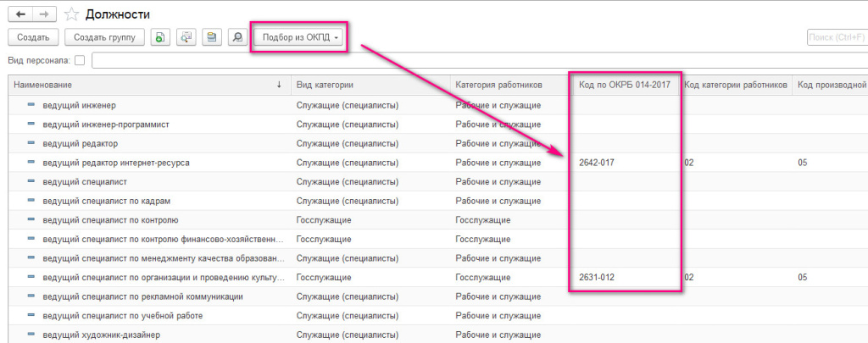Click the Вид персонала input field

[475, 60]
